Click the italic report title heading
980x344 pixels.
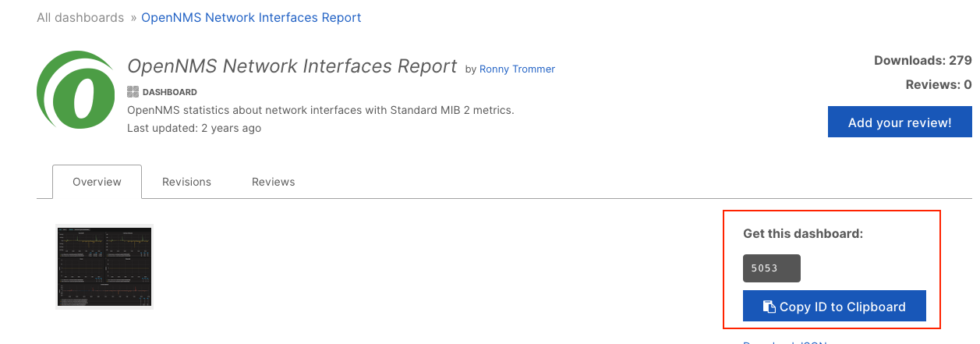coord(292,66)
